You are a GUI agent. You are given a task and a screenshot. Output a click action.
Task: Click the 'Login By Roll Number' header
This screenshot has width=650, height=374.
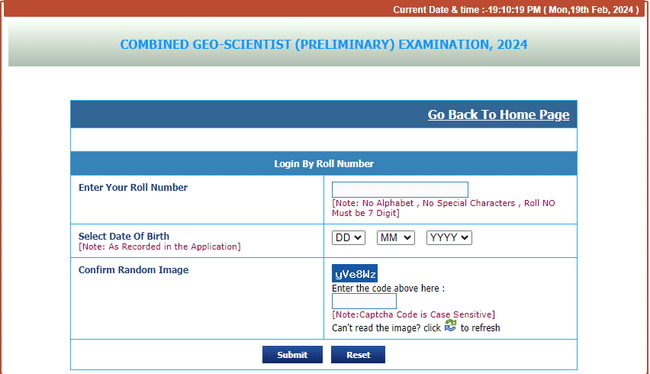[324, 164]
